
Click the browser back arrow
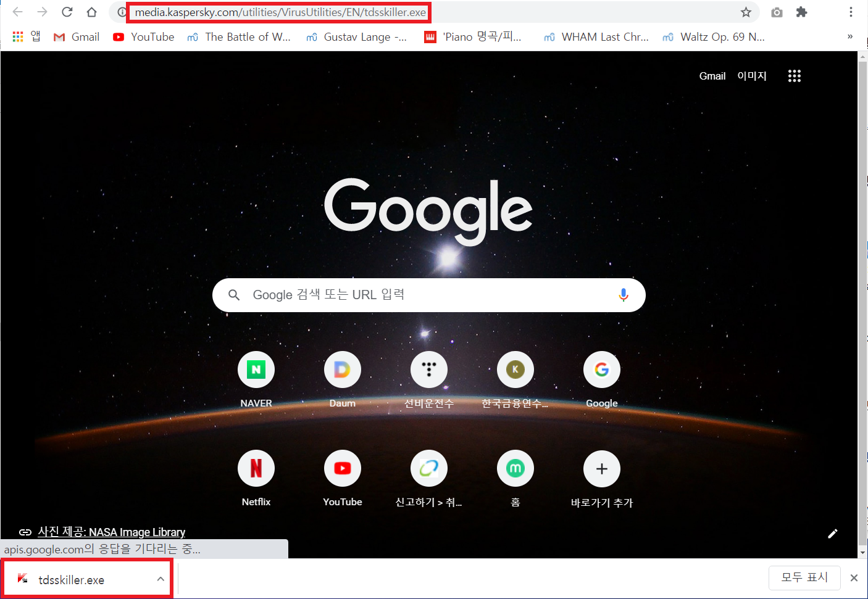[x=18, y=12]
